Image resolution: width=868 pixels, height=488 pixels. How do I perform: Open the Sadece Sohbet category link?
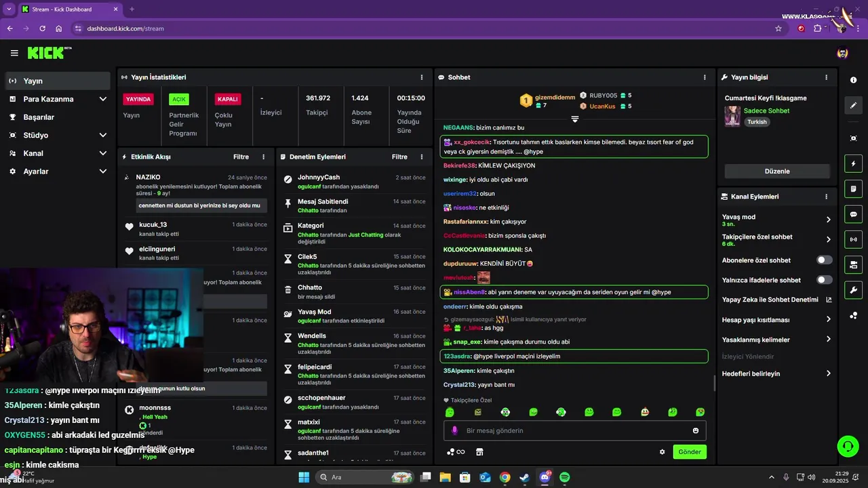pyautogui.click(x=766, y=110)
